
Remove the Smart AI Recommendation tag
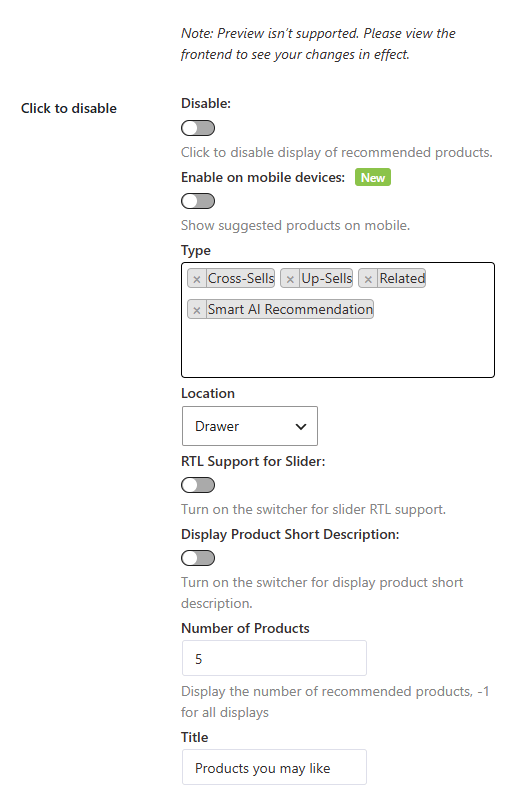coord(197,310)
